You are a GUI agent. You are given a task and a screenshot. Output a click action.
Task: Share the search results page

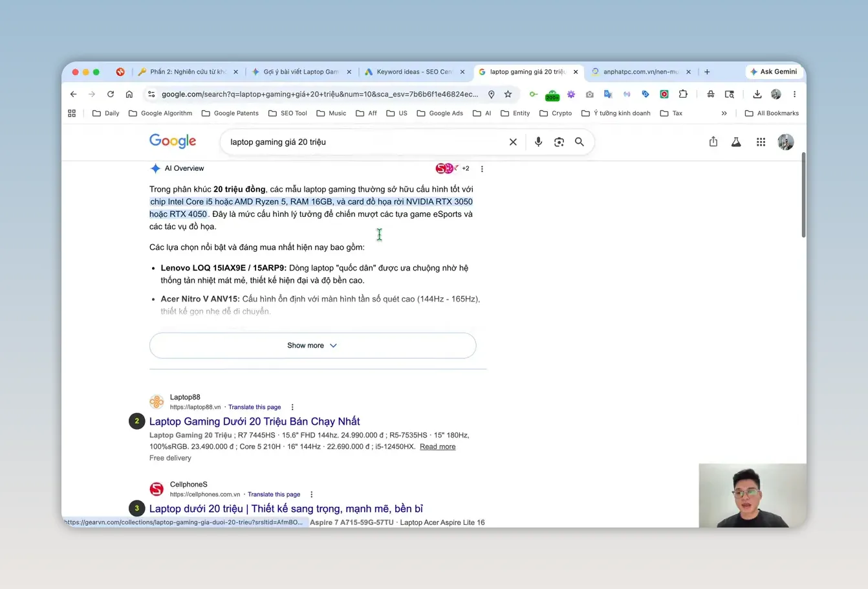(713, 142)
